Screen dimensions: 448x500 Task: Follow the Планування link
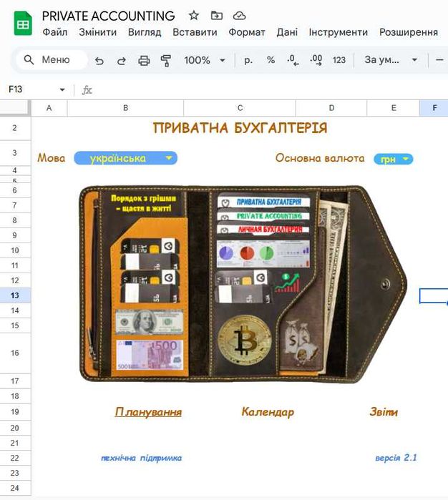click(148, 412)
